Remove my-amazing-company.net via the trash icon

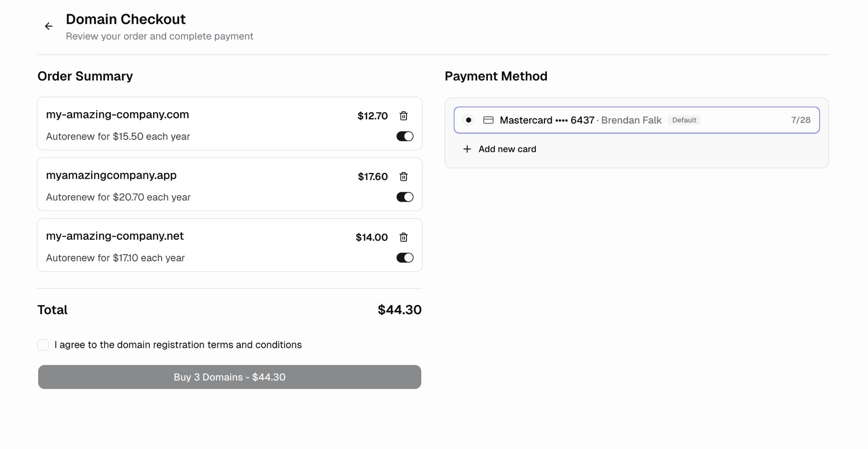click(x=403, y=237)
